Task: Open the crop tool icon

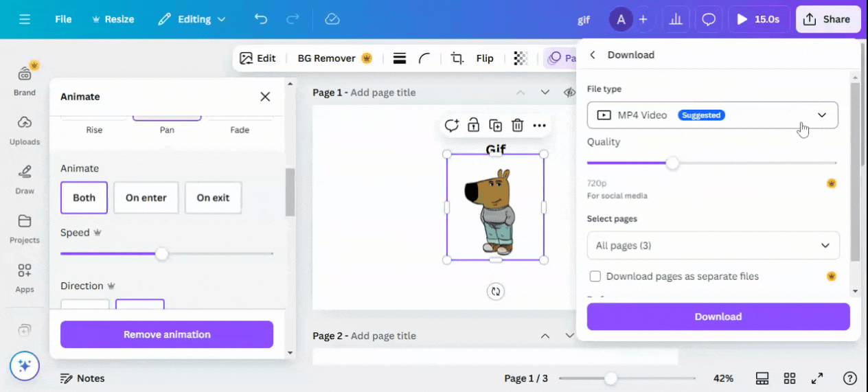Action: [457, 58]
